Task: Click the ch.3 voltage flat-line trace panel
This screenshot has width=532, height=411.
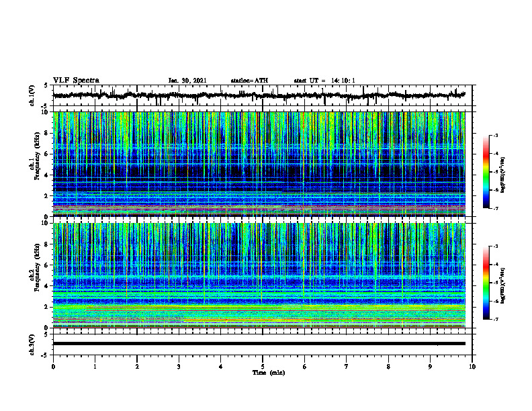Action: (x=263, y=345)
